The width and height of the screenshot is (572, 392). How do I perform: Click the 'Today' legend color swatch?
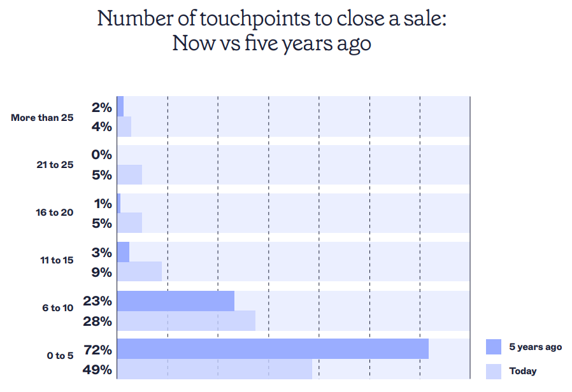coord(494,371)
